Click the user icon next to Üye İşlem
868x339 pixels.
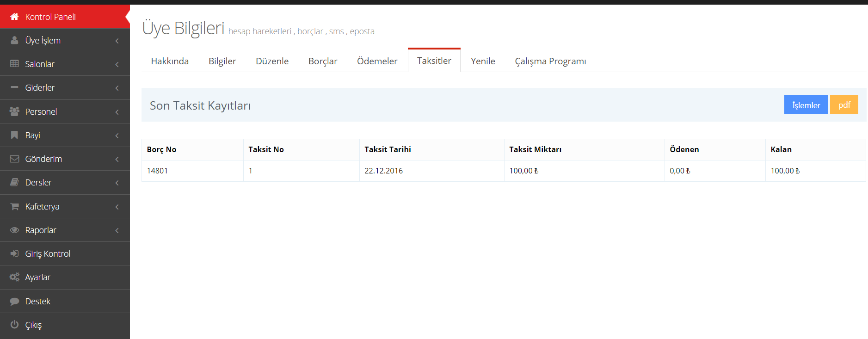click(14, 40)
